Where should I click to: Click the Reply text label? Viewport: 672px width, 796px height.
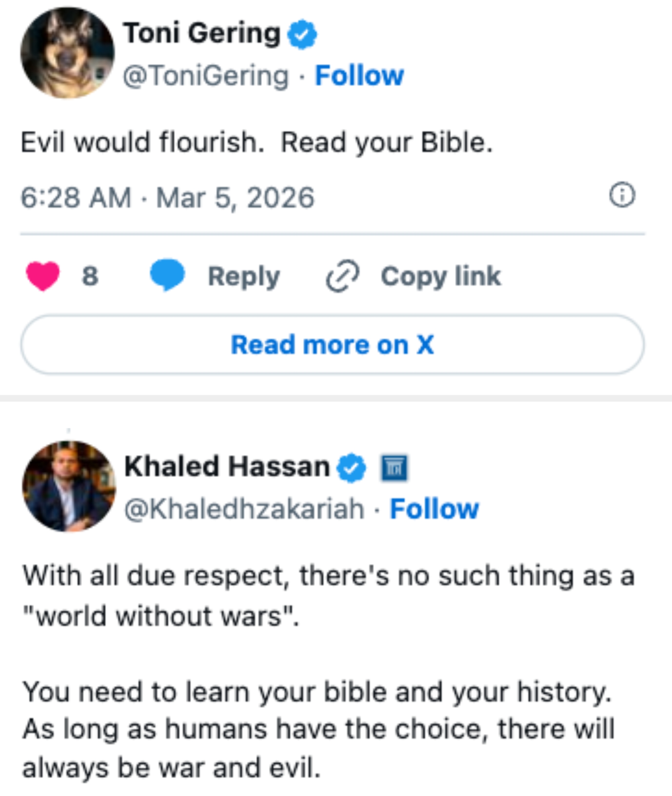pyautogui.click(x=244, y=276)
